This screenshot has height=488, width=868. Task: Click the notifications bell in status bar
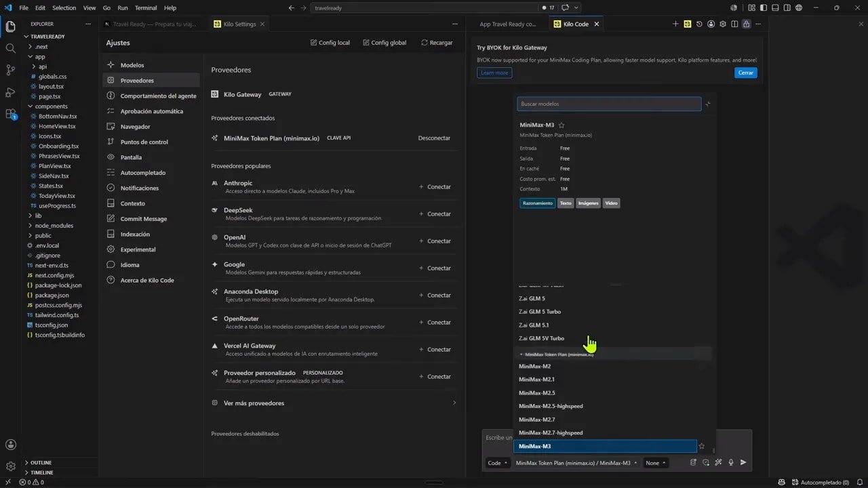click(x=860, y=483)
